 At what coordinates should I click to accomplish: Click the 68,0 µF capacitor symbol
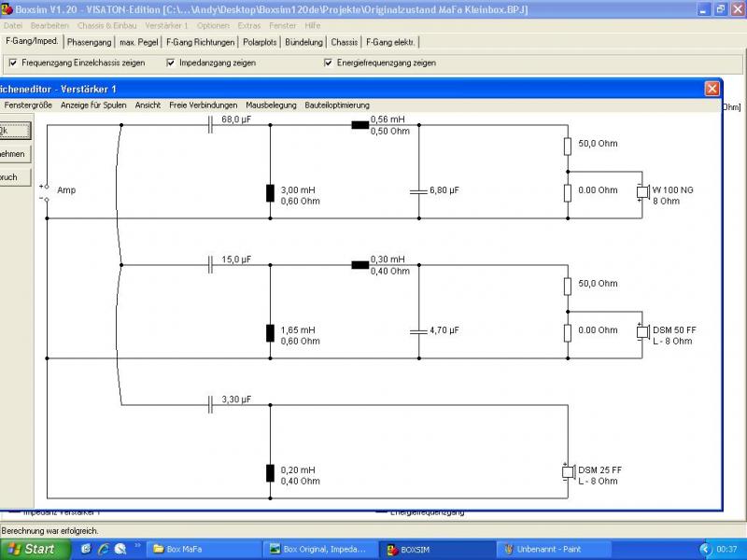(210, 125)
